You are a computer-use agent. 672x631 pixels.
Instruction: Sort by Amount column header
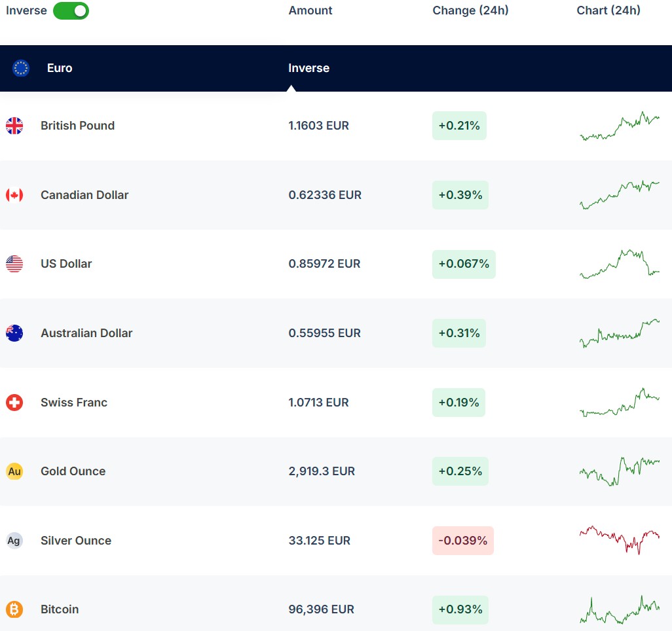pos(310,10)
